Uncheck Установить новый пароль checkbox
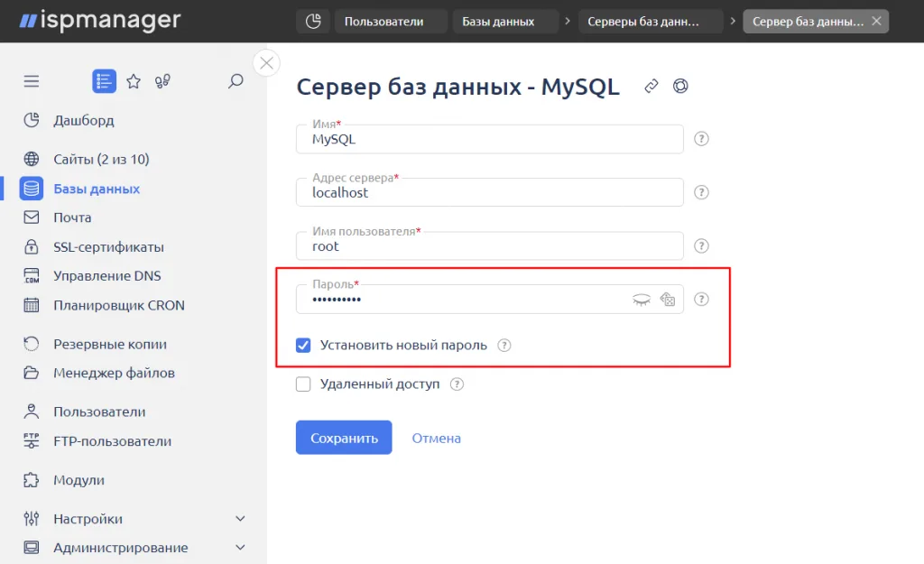The height and width of the screenshot is (564, 924). [303, 346]
